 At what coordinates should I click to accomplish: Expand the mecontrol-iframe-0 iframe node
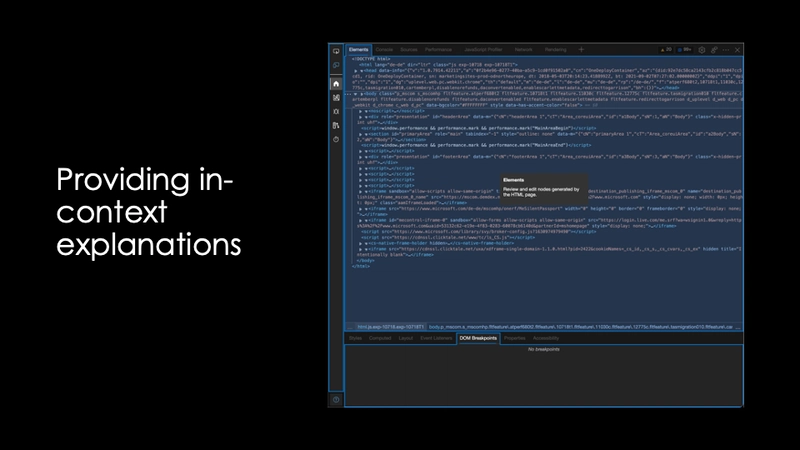[361, 220]
